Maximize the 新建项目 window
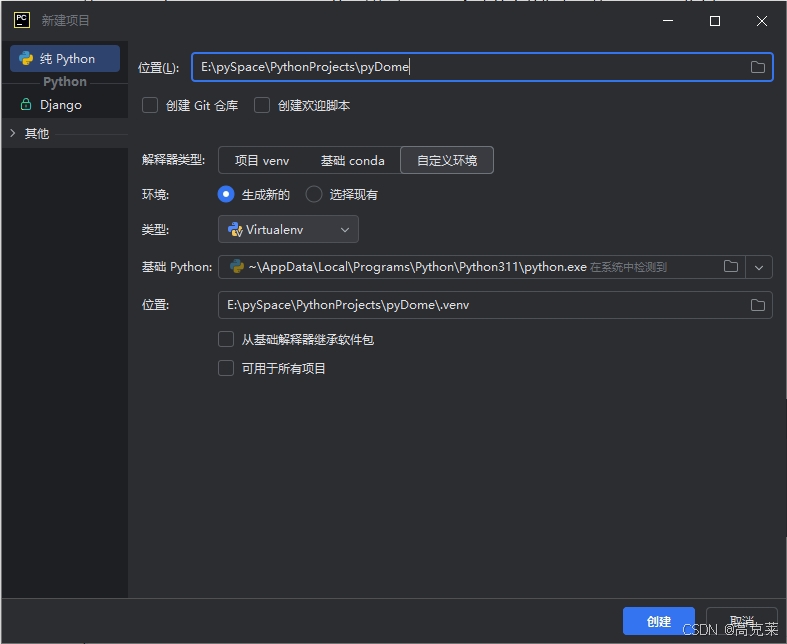 [715, 21]
